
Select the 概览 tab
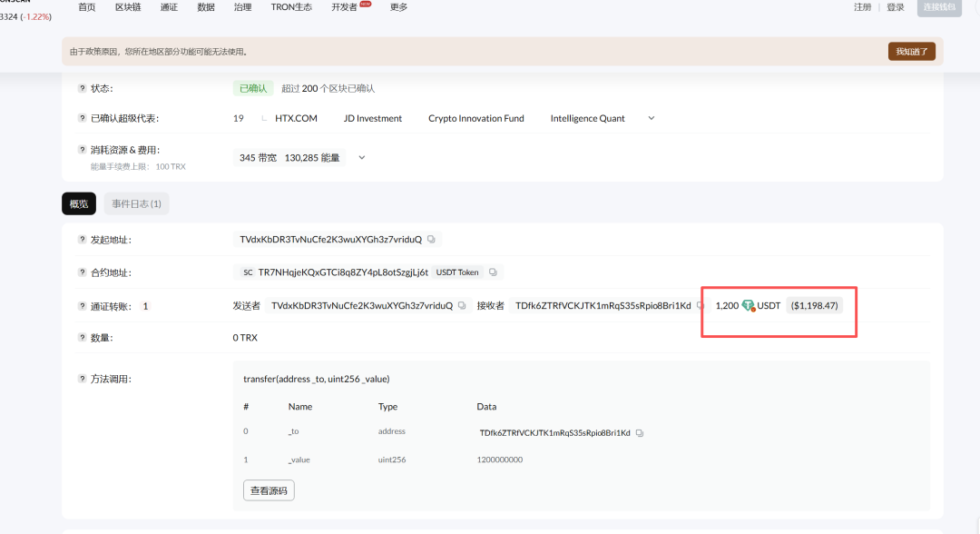79,203
